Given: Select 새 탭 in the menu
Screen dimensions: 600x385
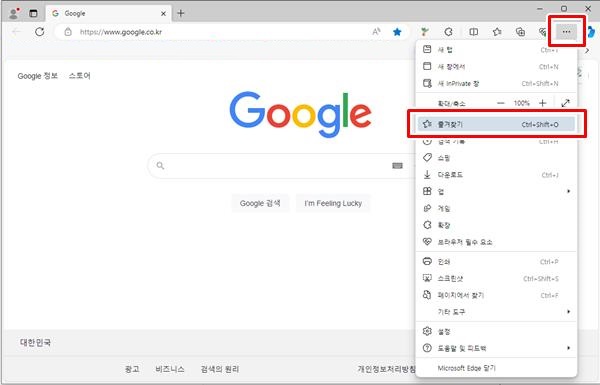Looking at the screenshot, I should (496, 50).
